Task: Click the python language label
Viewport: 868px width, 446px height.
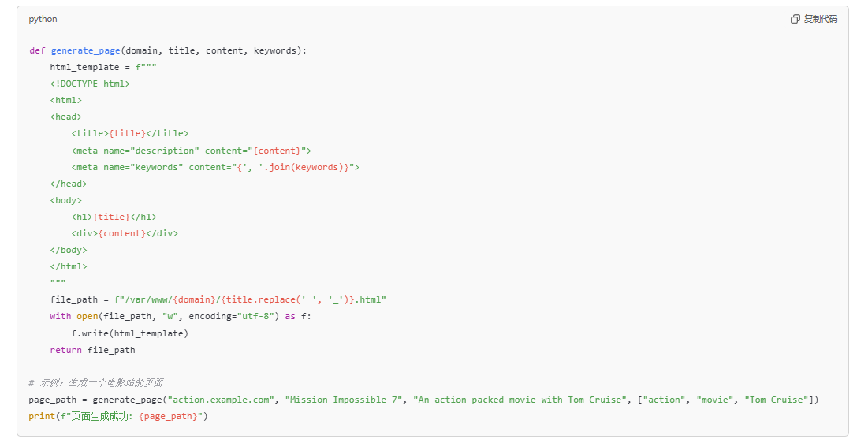Action: [x=43, y=20]
